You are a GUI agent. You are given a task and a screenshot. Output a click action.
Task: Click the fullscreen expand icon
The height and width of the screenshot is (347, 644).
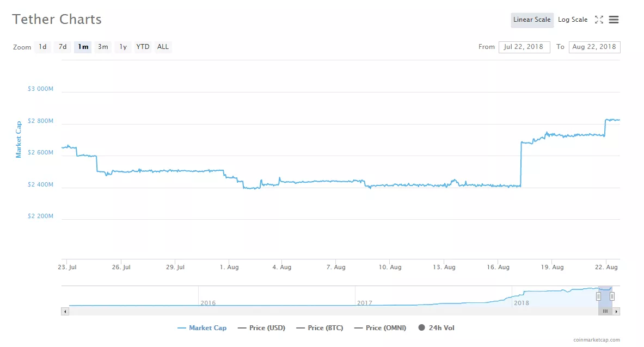point(599,20)
